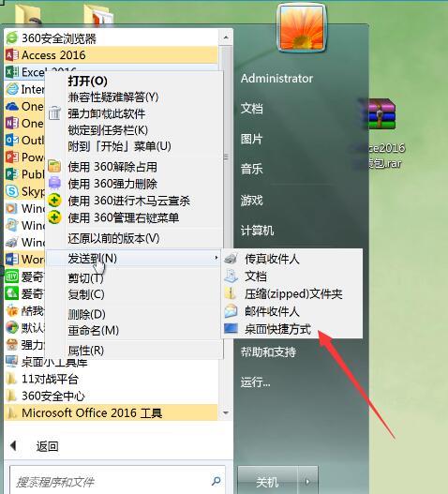
Task: Open the Microsoft Office 2016 工具 folder
Action: tap(111, 412)
